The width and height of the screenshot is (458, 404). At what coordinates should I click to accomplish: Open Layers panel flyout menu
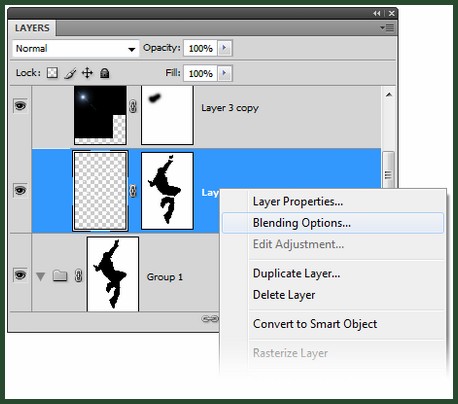pos(387,28)
